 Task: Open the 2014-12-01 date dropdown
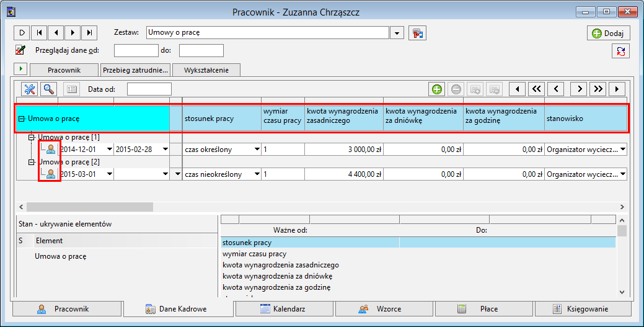click(x=110, y=150)
